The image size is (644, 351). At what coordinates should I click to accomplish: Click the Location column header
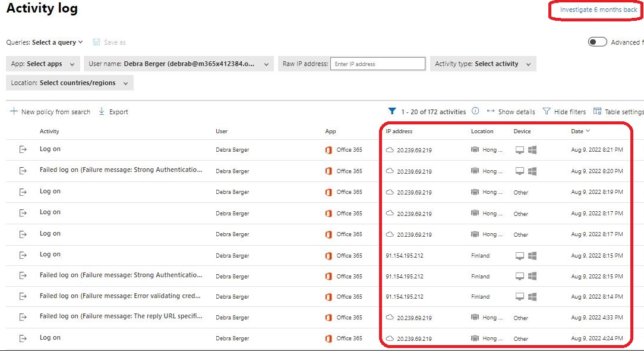(482, 131)
